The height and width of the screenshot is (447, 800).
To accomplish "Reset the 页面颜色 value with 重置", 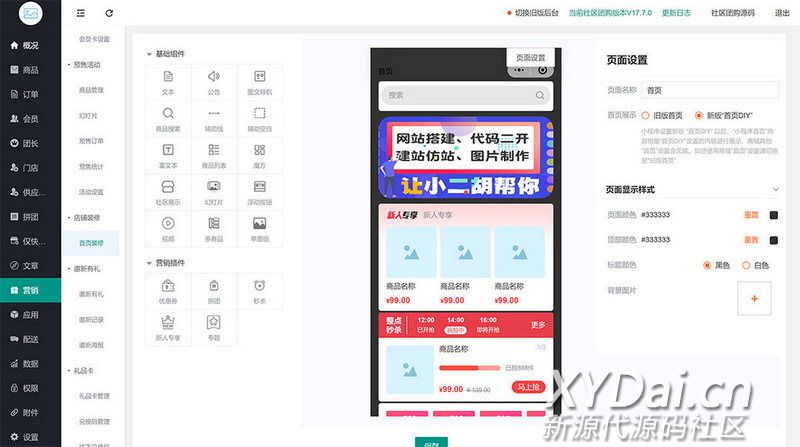I will point(751,215).
